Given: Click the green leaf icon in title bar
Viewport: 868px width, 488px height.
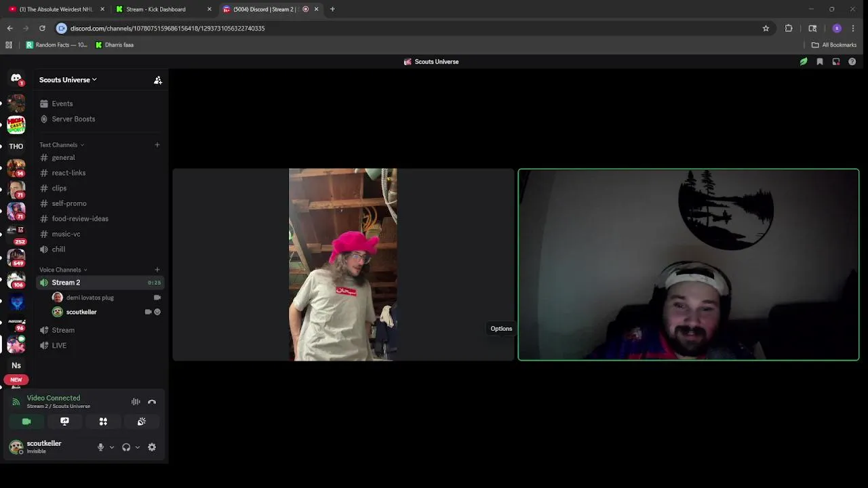Looking at the screenshot, I should (804, 62).
